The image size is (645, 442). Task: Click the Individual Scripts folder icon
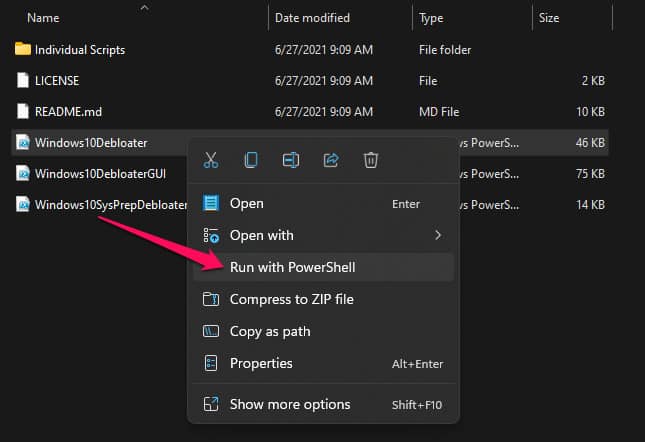[23, 49]
